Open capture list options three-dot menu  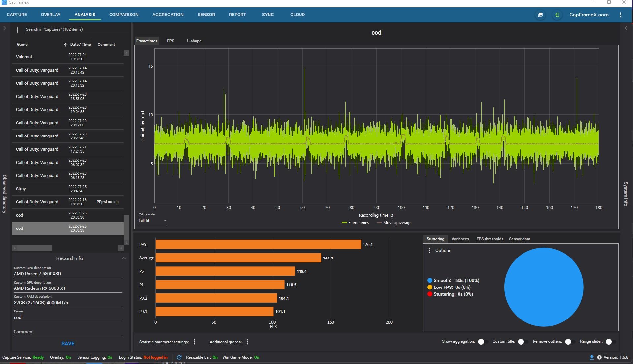[17, 30]
